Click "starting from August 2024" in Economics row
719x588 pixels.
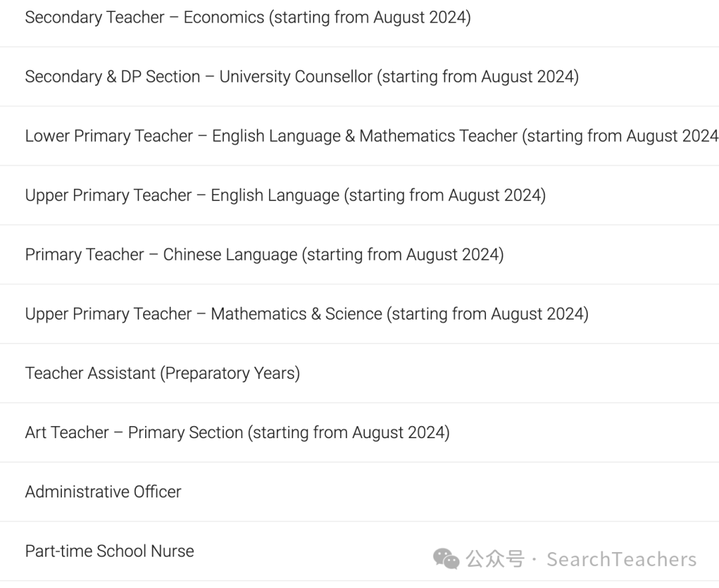(x=370, y=17)
